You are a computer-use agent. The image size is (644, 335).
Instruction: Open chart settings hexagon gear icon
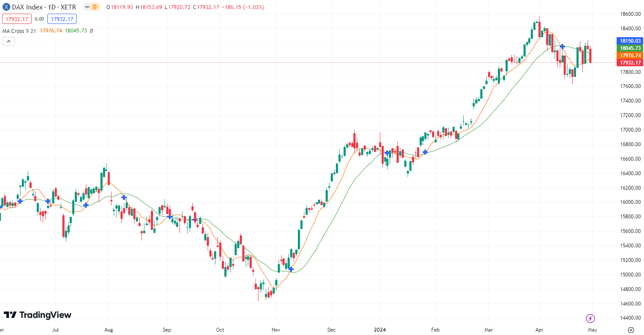click(631, 330)
